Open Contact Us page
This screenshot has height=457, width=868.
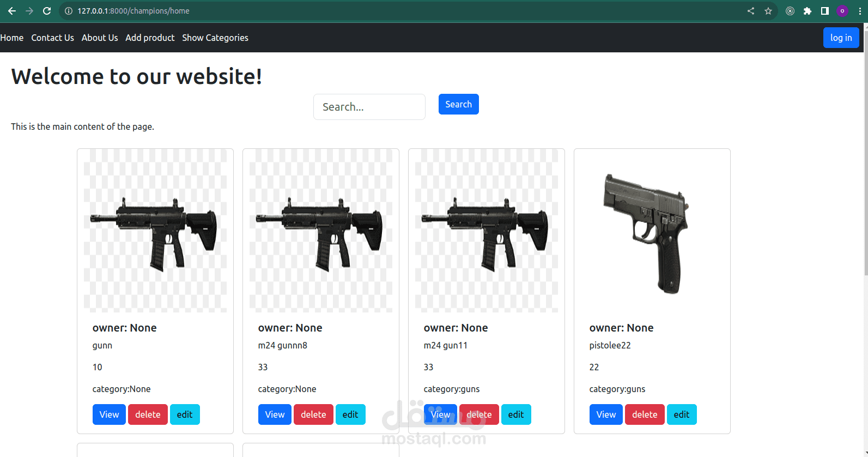pyautogui.click(x=52, y=38)
